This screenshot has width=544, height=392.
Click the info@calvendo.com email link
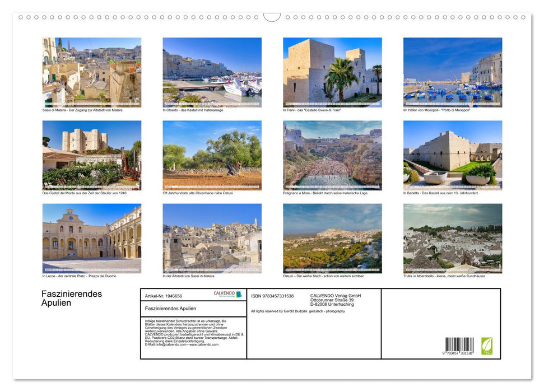click(169, 346)
